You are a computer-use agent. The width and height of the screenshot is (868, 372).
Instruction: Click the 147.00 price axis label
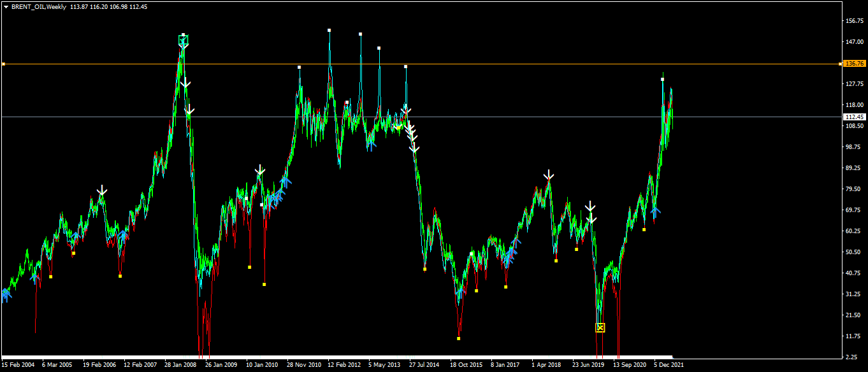[854, 42]
